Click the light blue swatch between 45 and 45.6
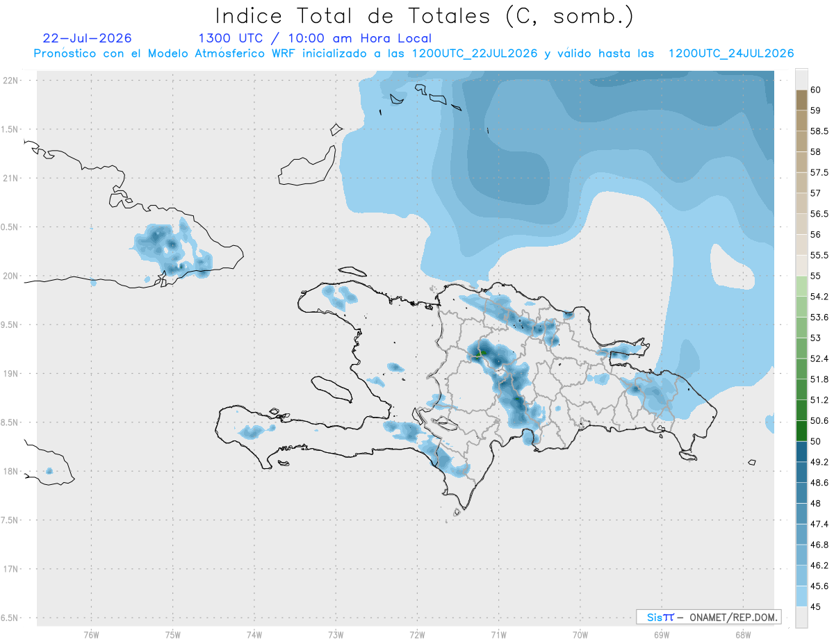The image size is (834, 644). coord(801,596)
